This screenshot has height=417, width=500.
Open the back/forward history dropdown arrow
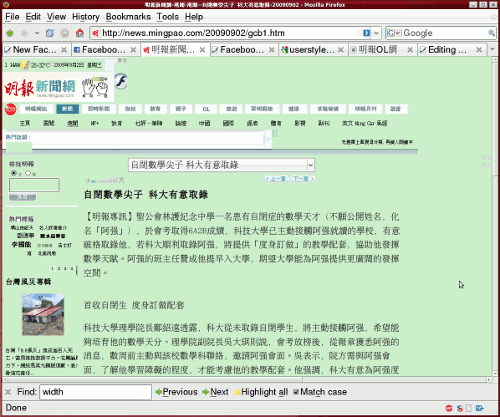pyautogui.click(x=37, y=33)
